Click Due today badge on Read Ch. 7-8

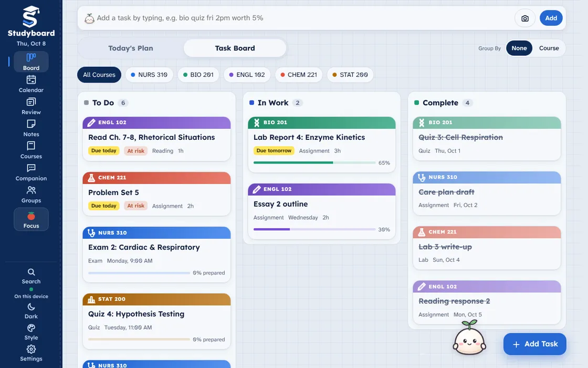104,150
